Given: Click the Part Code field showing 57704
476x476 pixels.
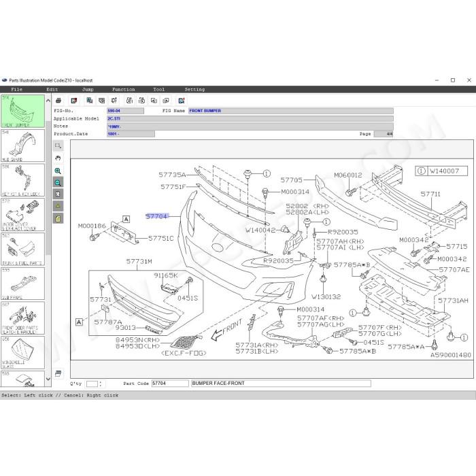Looking at the screenshot, I should [170, 384].
